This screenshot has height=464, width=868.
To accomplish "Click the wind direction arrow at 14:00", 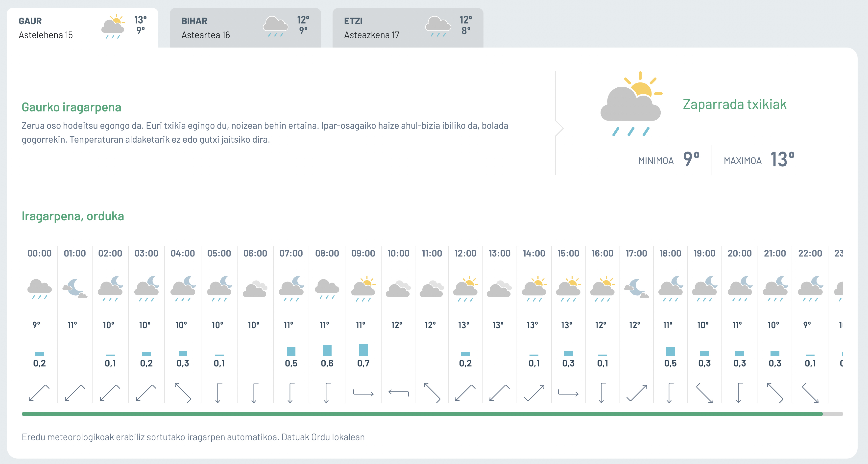I will coord(534,393).
